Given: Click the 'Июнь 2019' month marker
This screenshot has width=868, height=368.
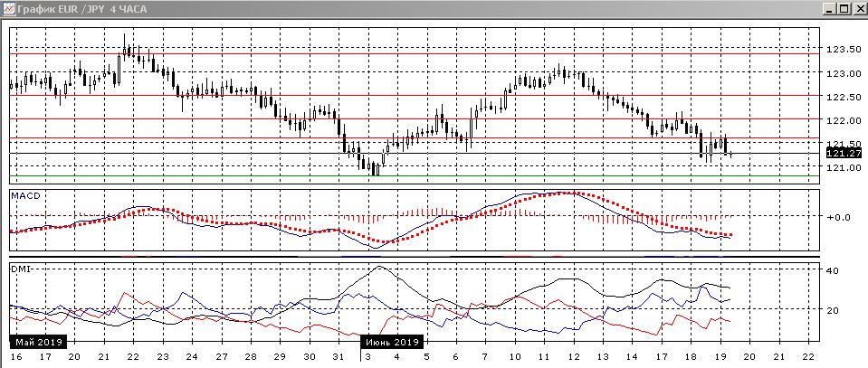Looking at the screenshot, I should point(392,343).
